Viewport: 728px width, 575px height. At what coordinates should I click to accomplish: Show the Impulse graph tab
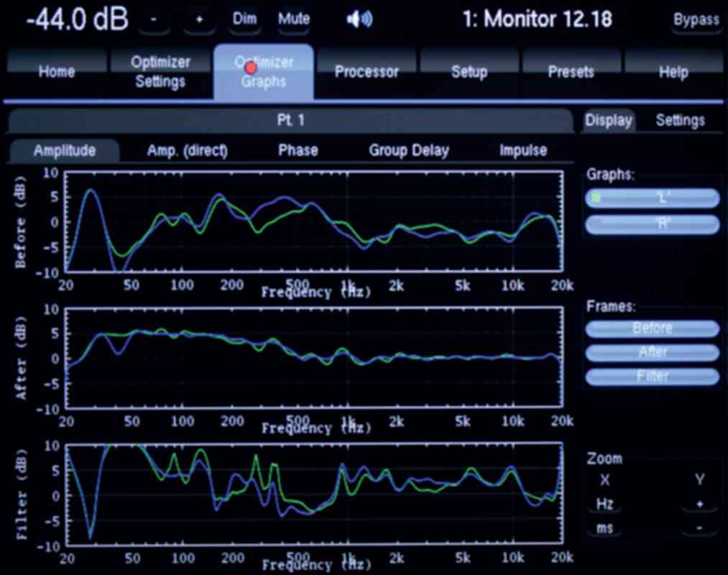[x=523, y=150]
